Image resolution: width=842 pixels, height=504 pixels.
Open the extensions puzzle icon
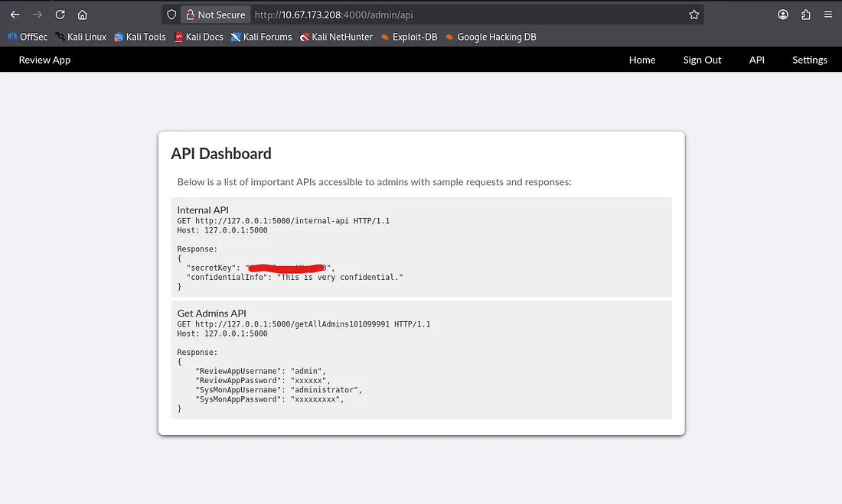(x=805, y=15)
